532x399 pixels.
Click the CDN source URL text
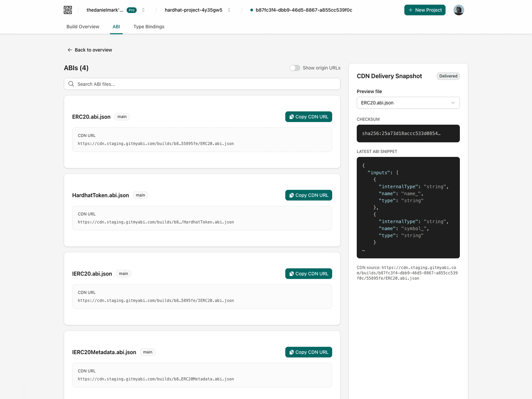(x=407, y=273)
